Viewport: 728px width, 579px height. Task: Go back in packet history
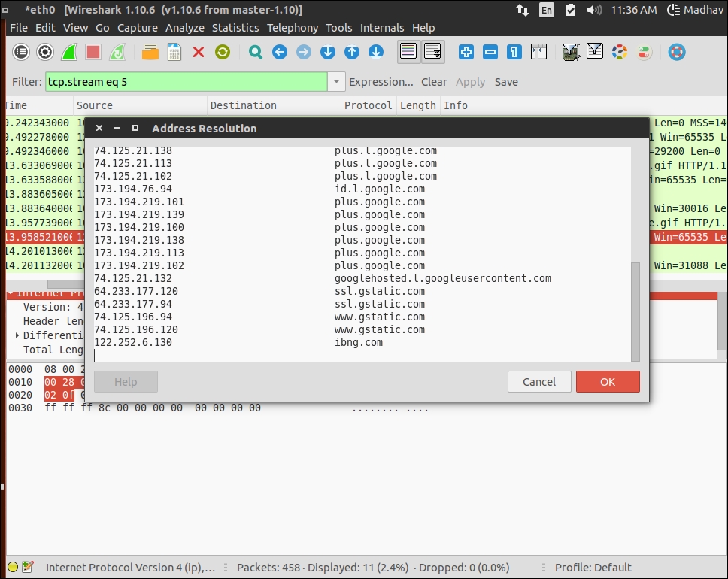click(280, 52)
